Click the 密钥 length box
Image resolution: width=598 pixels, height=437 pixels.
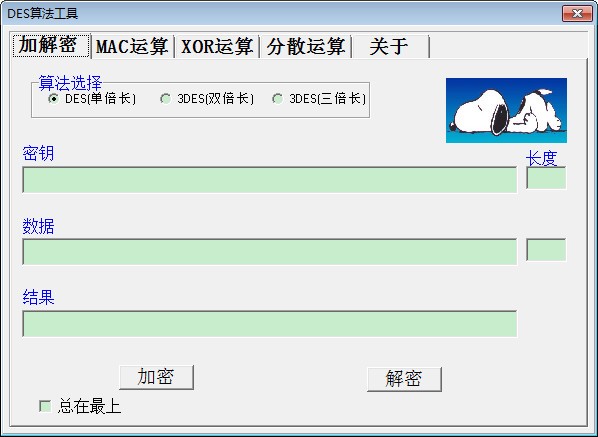coord(546,178)
